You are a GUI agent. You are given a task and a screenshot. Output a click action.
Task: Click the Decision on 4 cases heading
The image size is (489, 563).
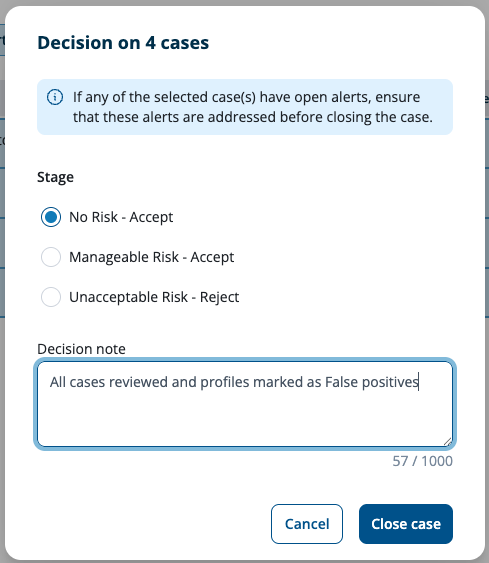123,43
